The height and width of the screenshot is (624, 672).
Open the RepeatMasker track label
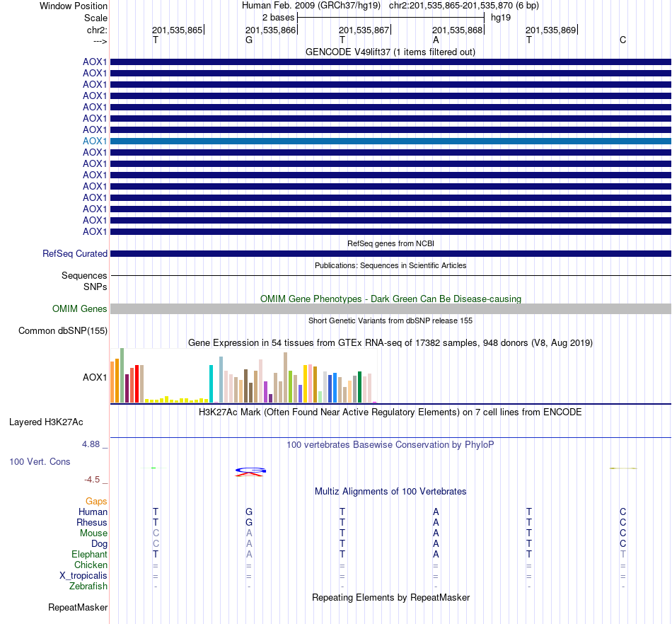click(78, 607)
